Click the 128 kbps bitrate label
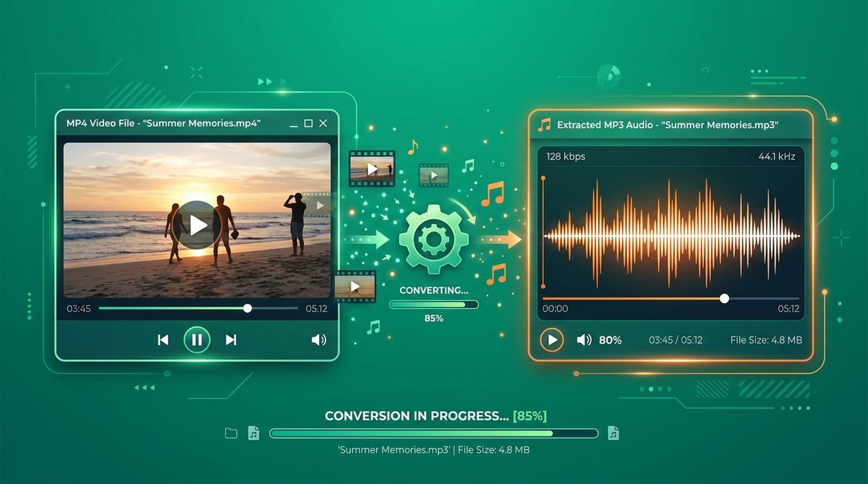This screenshot has height=484, width=868. (x=566, y=156)
